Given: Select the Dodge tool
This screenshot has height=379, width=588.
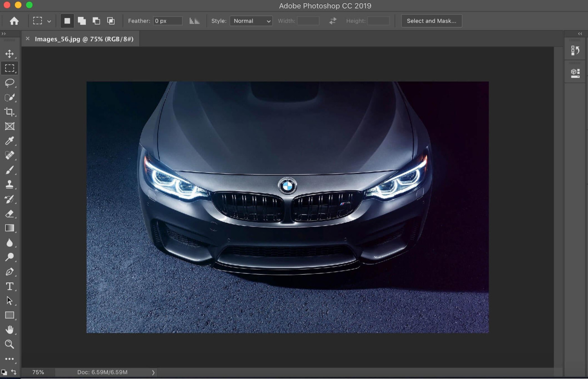Looking at the screenshot, I should click(x=9, y=257).
